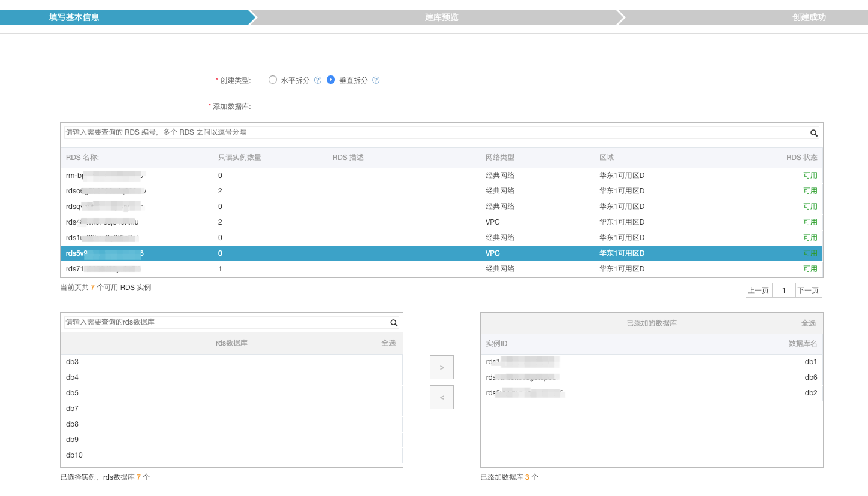Click the 创建成功 step
The width and height of the screenshot is (868, 496).
point(809,17)
